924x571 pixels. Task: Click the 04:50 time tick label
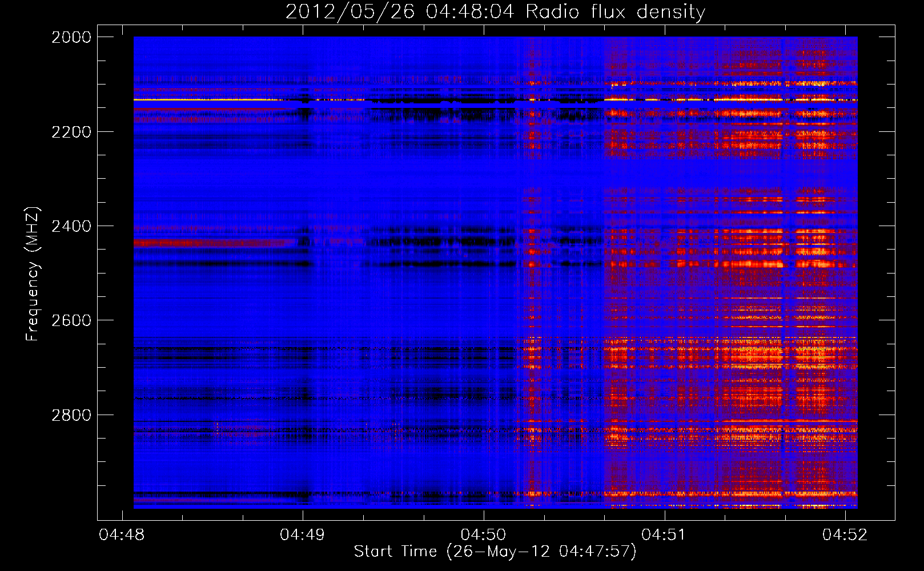click(x=483, y=534)
